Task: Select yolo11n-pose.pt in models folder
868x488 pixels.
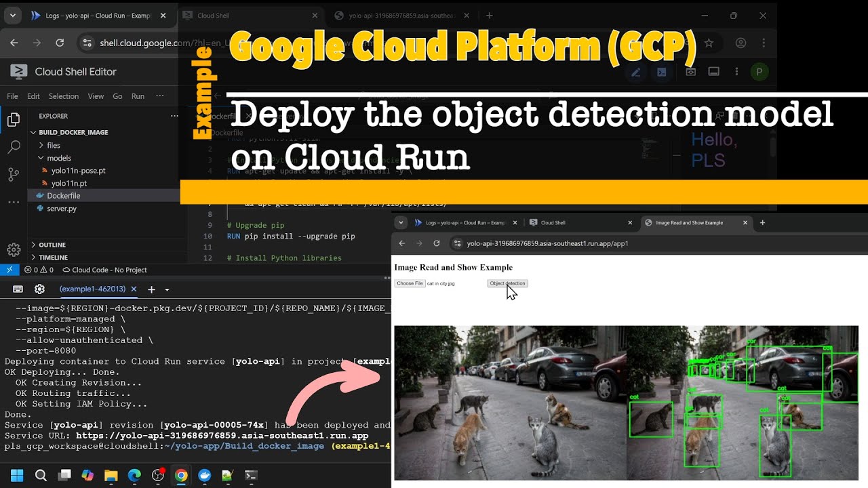Action: (78, 171)
